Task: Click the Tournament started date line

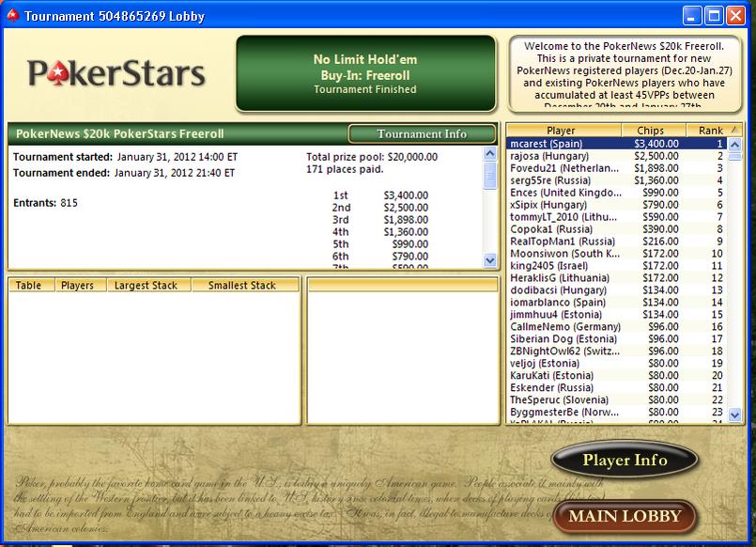Action: [x=125, y=157]
